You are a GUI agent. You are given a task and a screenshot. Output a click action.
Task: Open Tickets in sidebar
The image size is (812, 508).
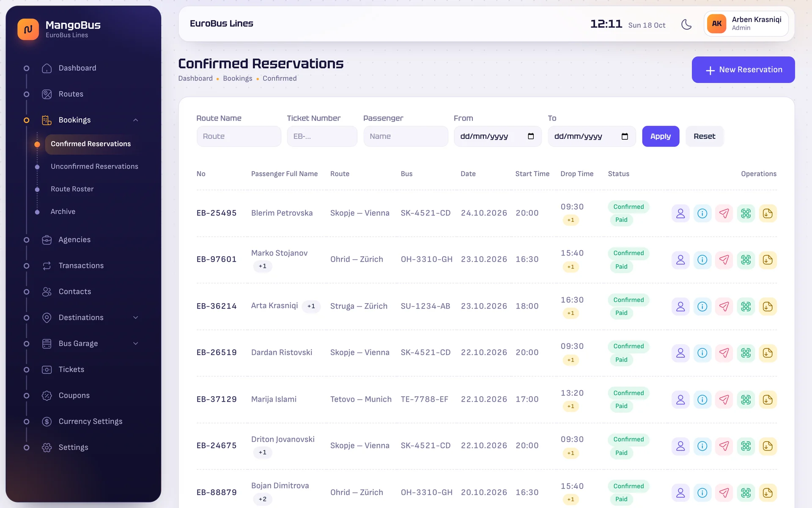coord(71,370)
